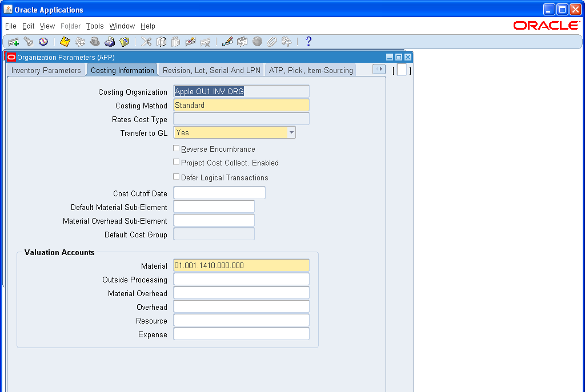
Task: Click the Print icon on the toolbar
Action: [110, 41]
